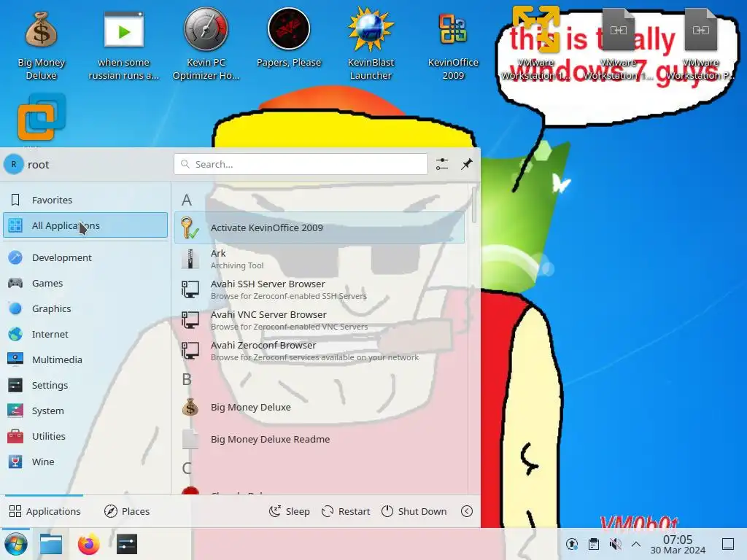The width and height of the screenshot is (747, 560).
Task: Launch Big Money Deluxe from menu list
Action: pos(320,407)
